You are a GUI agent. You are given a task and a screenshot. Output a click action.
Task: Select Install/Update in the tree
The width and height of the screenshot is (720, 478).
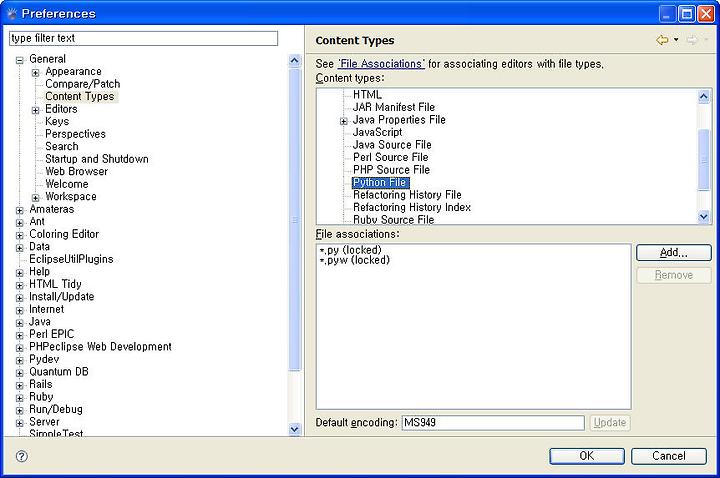(x=62, y=297)
